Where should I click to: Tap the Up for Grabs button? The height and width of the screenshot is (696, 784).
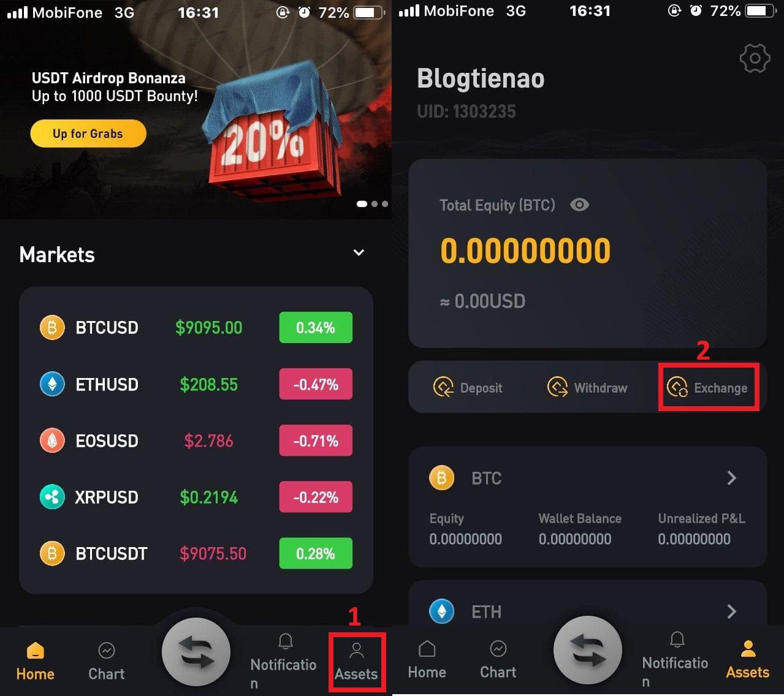(88, 134)
